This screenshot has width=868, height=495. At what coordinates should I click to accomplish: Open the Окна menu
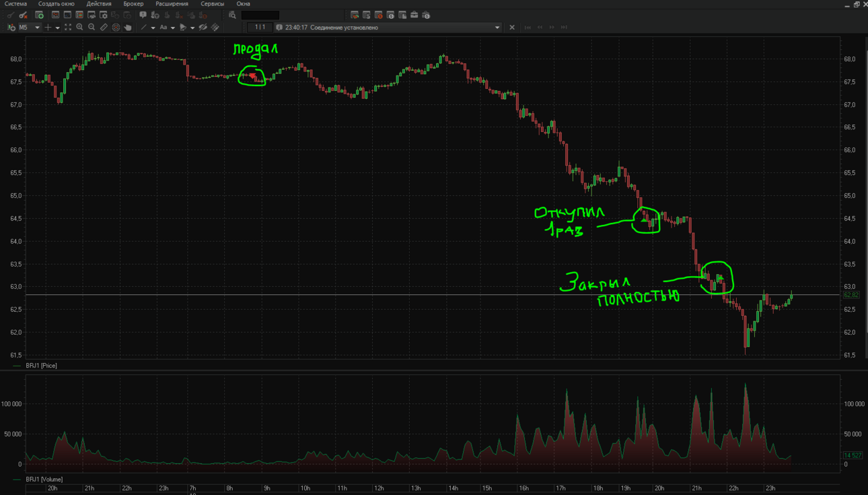tap(243, 4)
